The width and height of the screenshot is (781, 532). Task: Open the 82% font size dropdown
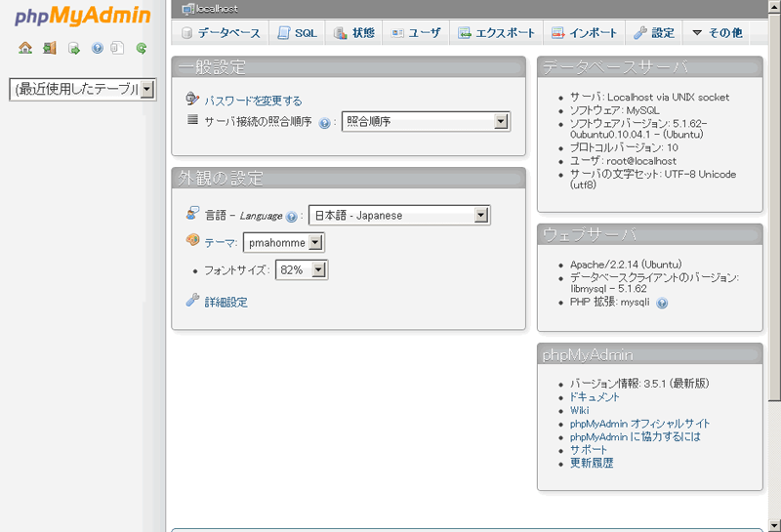[x=302, y=270]
